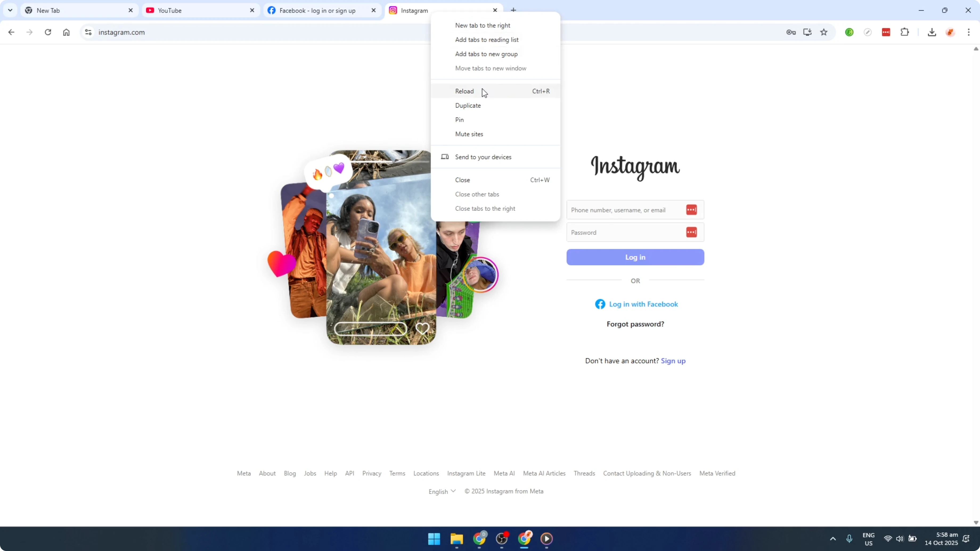Open the Instagram Lite footer link
Viewport: 980px width, 551px height.
tap(466, 474)
